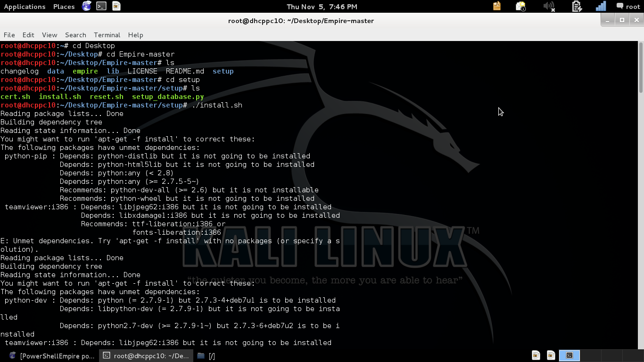Screen dimensions: 644x362
Task: Switch to the [/] file manager taskbar item
Action: [206, 356]
